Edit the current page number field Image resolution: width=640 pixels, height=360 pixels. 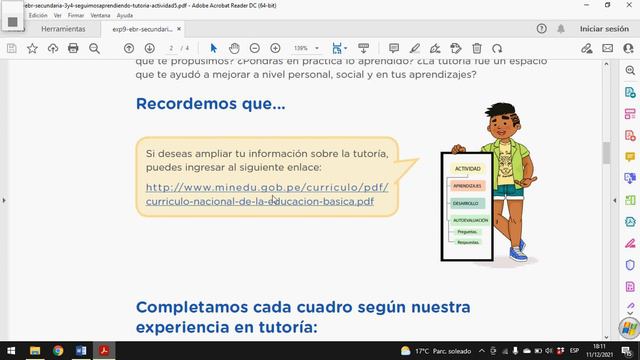(x=171, y=48)
